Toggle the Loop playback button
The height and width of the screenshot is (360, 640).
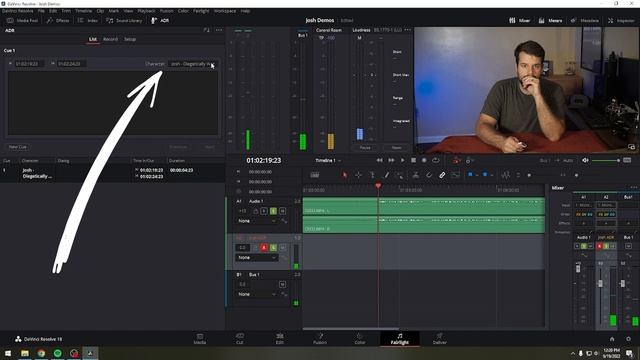(436, 160)
